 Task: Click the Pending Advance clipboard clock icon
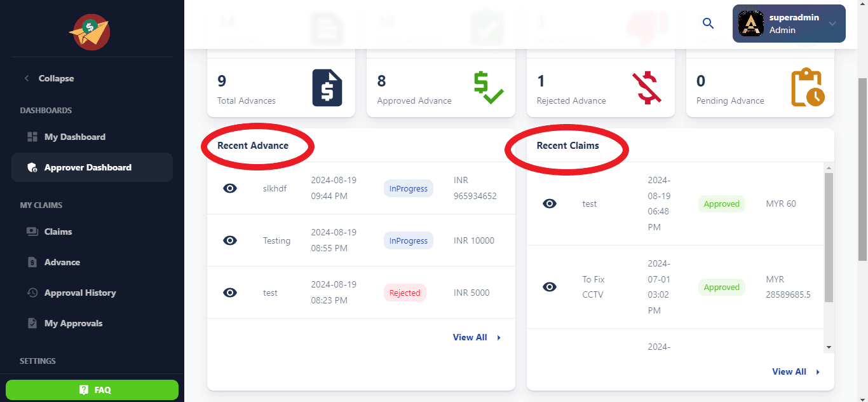(808, 88)
